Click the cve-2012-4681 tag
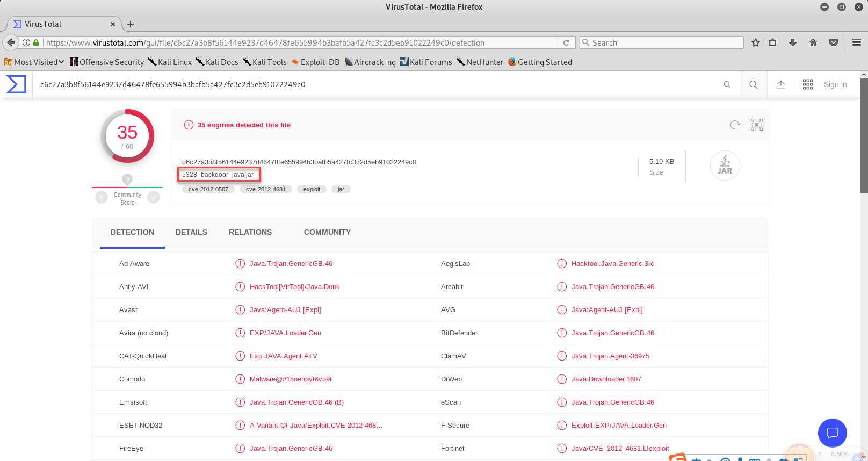 [266, 189]
